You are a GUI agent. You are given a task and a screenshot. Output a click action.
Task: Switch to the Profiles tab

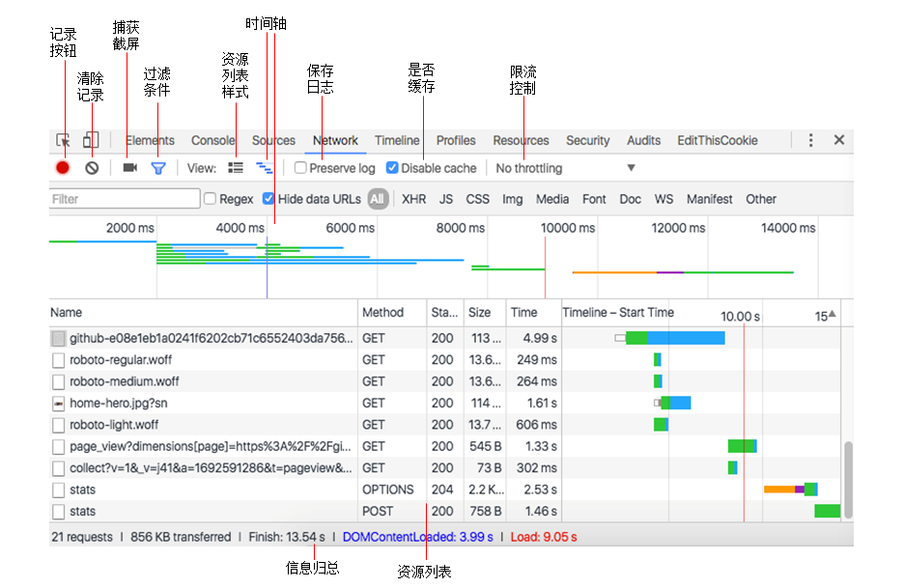coord(456,141)
